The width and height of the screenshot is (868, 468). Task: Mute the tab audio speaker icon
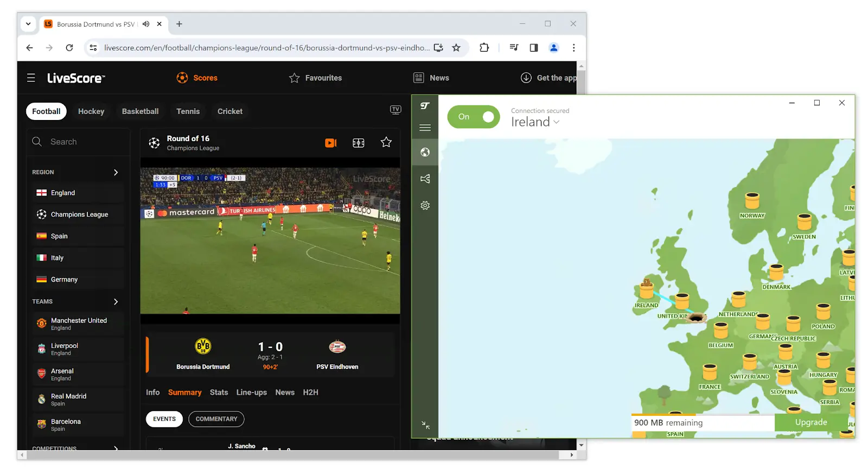point(146,24)
